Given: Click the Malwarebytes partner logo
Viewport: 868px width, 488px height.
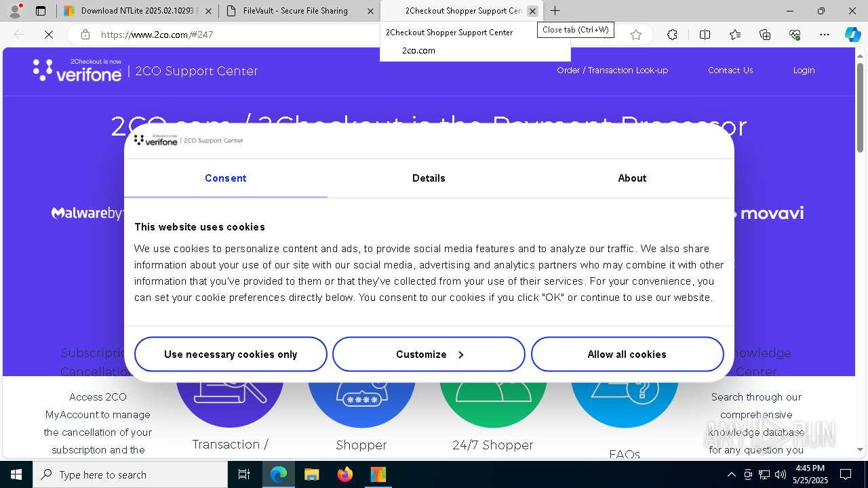Looking at the screenshot, I should point(87,213).
